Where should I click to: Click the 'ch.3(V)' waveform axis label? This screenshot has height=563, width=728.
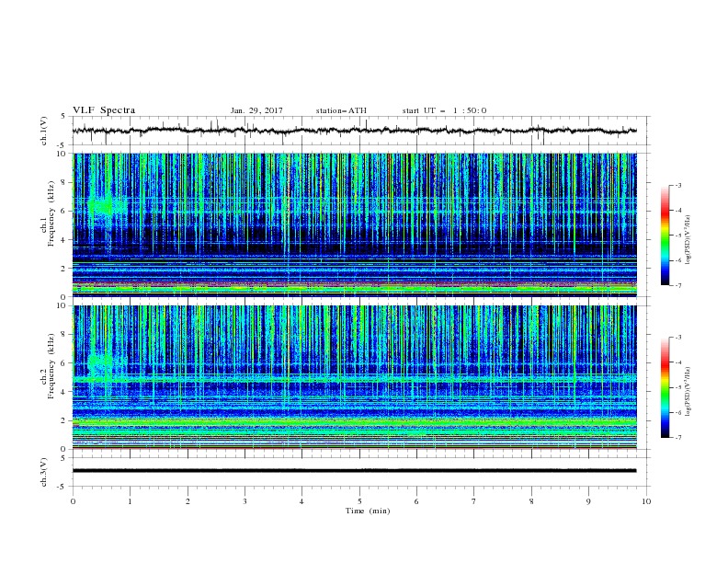(x=44, y=472)
